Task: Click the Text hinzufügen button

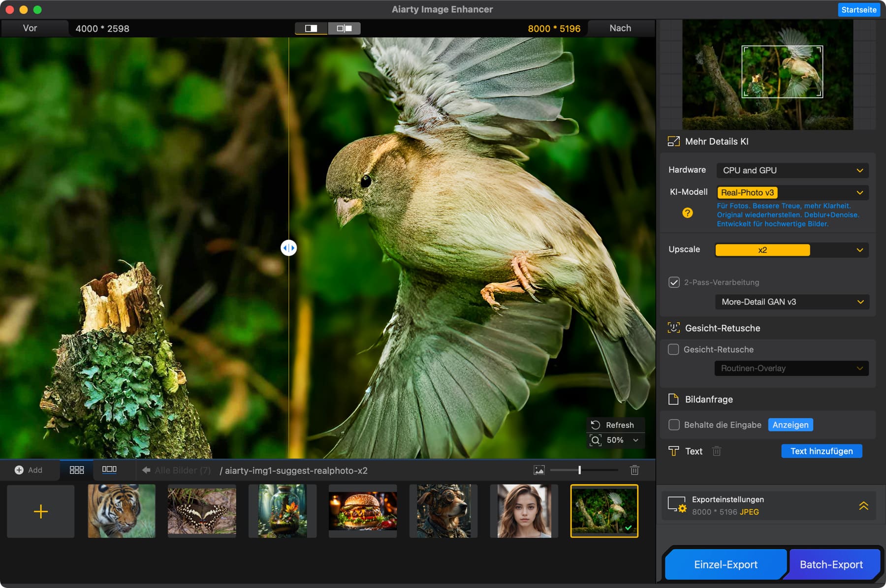Action: click(x=821, y=451)
